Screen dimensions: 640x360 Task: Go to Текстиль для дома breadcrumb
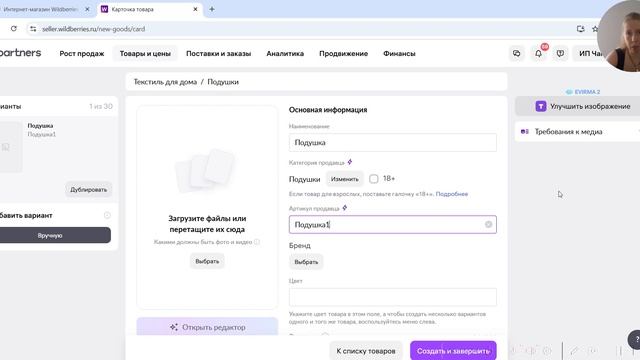pos(165,82)
